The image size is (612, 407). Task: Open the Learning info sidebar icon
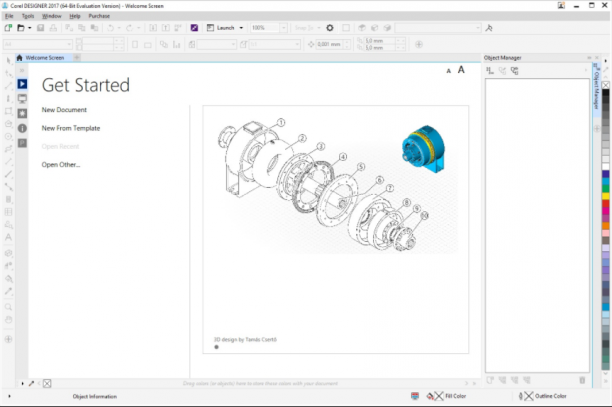[22, 128]
